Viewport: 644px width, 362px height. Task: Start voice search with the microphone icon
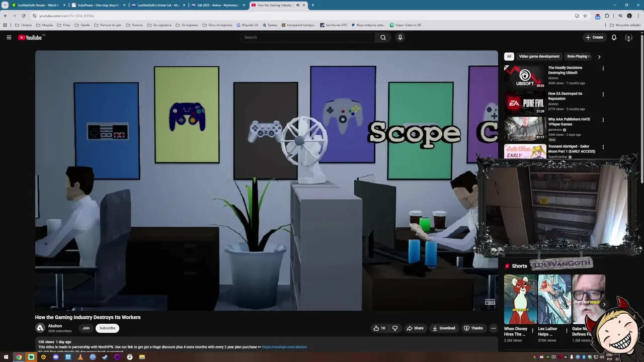click(400, 37)
